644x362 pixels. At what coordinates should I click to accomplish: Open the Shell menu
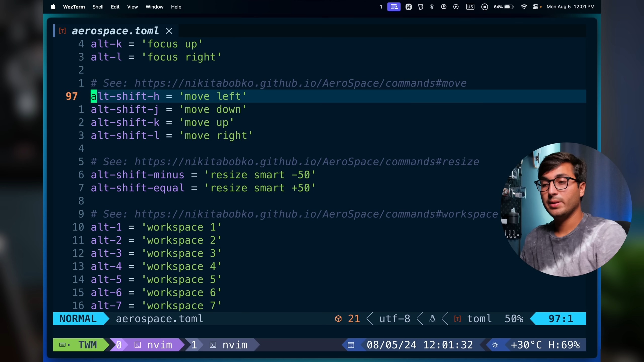coord(98,7)
